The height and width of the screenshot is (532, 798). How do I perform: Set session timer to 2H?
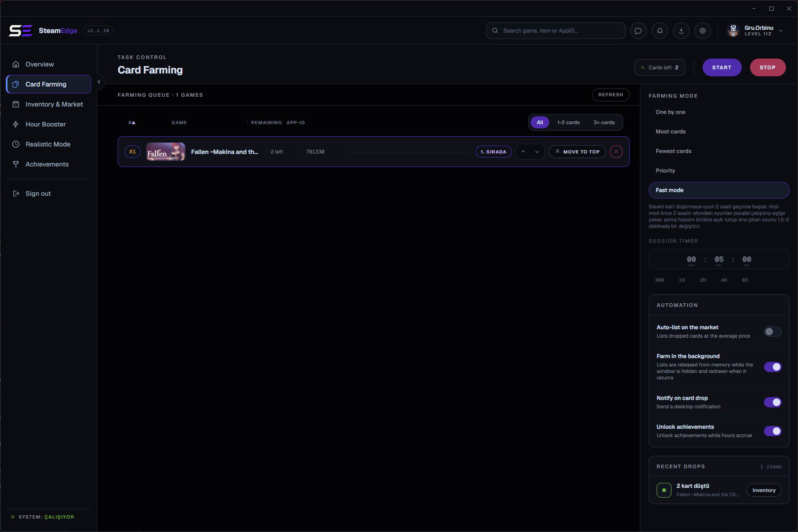[x=703, y=280]
